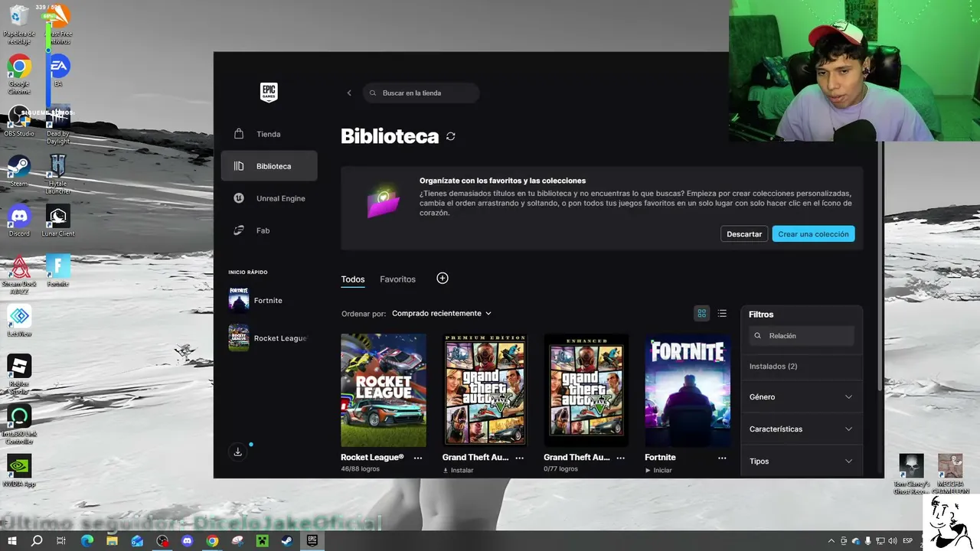Screen dimensions: 980x551
Task: Open LetsView desktop shortcut
Action: 19,321
